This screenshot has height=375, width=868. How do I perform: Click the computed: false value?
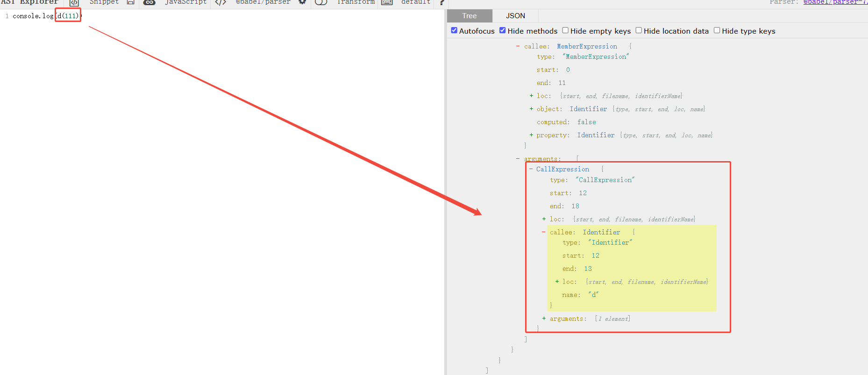pyautogui.click(x=586, y=122)
